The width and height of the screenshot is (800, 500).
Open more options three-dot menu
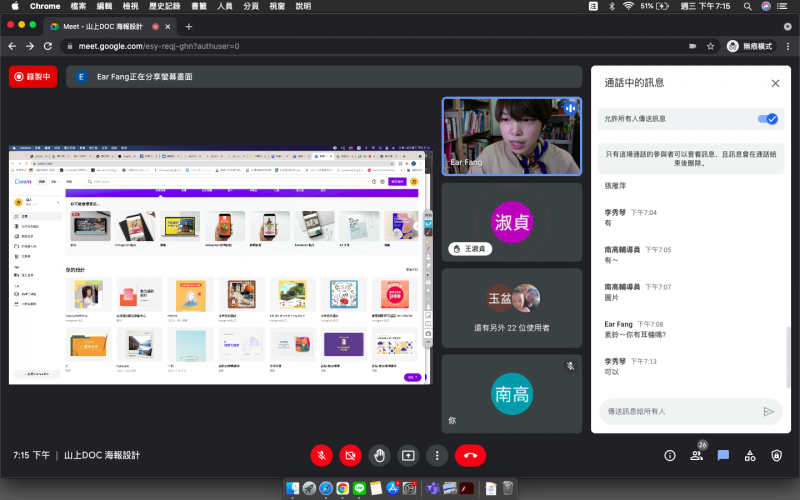437,456
